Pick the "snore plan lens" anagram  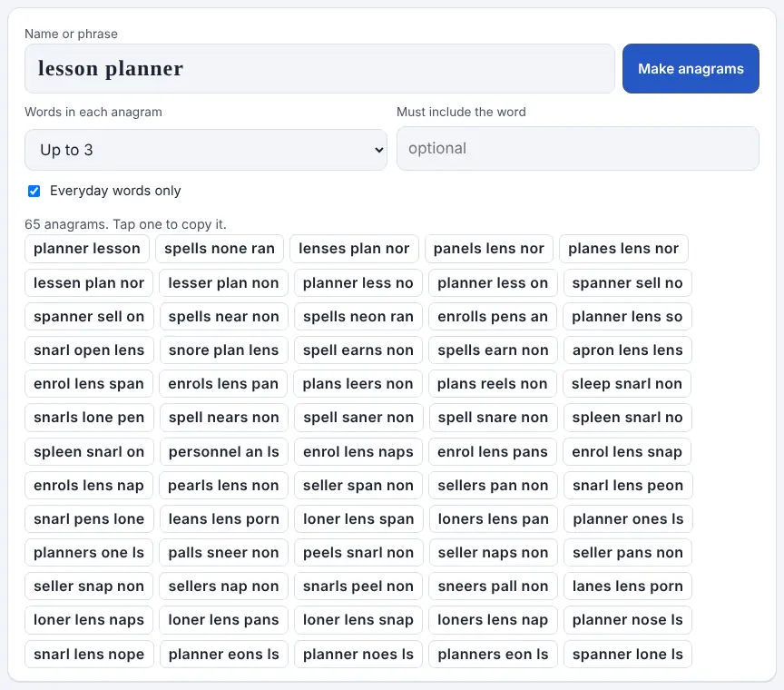tap(223, 350)
